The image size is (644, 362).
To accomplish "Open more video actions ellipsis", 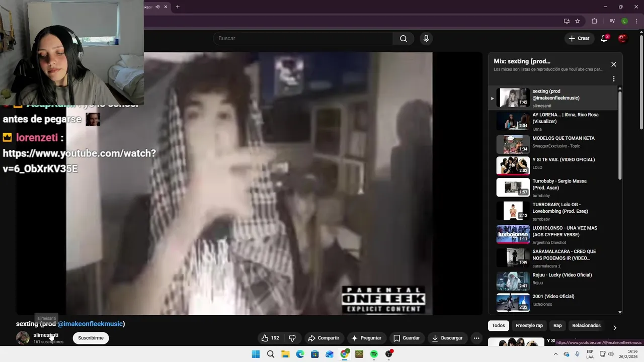I will (476, 338).
